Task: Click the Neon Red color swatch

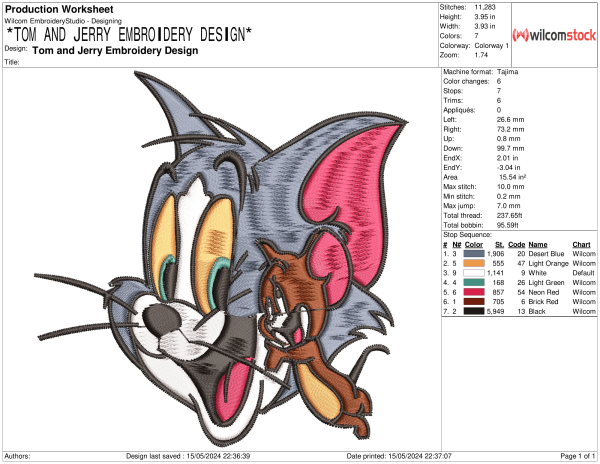Action: point(474,292)
